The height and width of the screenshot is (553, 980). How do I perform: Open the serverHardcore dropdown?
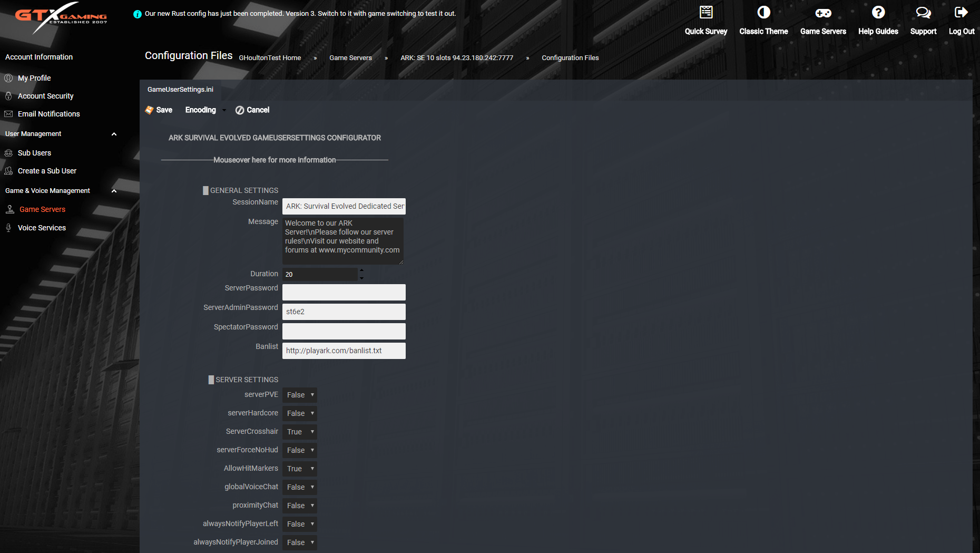pyautogui.click(x=300, y=413)
